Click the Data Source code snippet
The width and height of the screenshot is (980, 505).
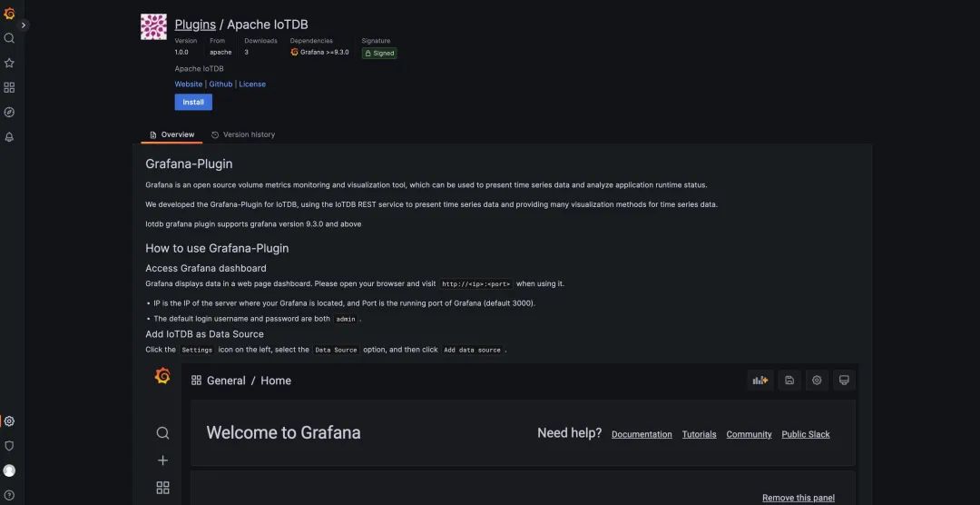(x=337, y=351)
